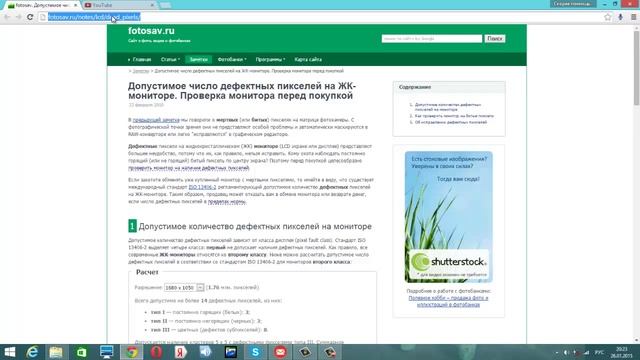Open the Opera browser from taskbar

156,352
